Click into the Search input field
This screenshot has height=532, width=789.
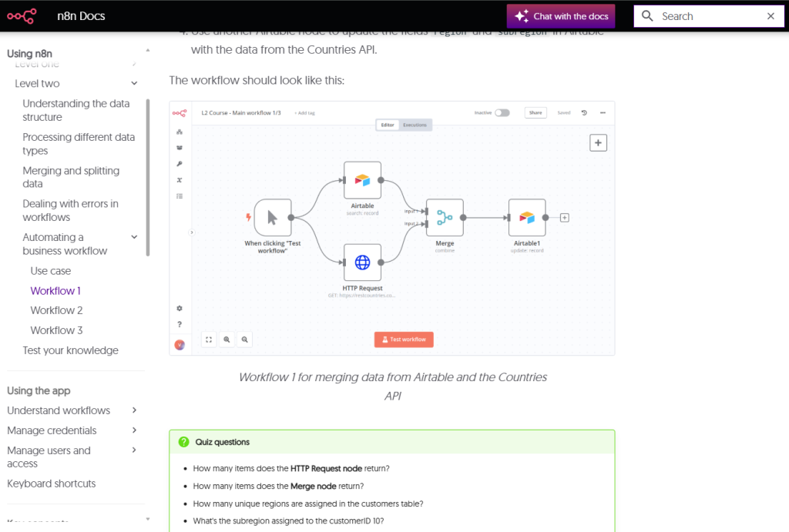[x=701, y=16]
